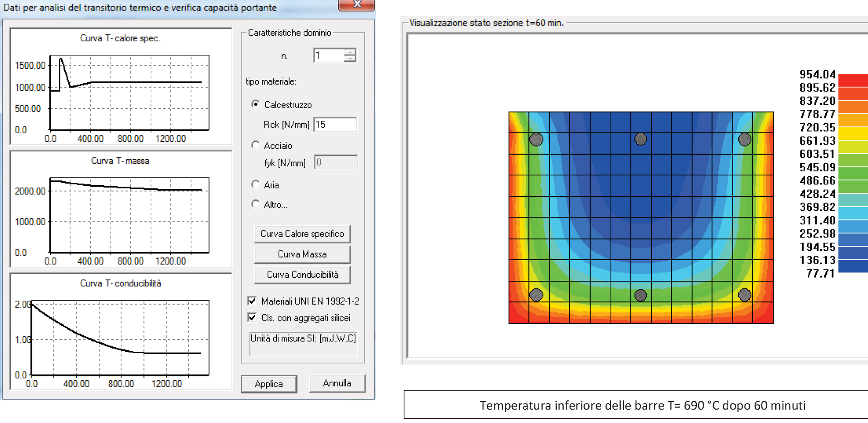This screenshot has width=868, height=423.
Task: Open the Curva Calore specifico editor
Action: click(x=302, y=234)
